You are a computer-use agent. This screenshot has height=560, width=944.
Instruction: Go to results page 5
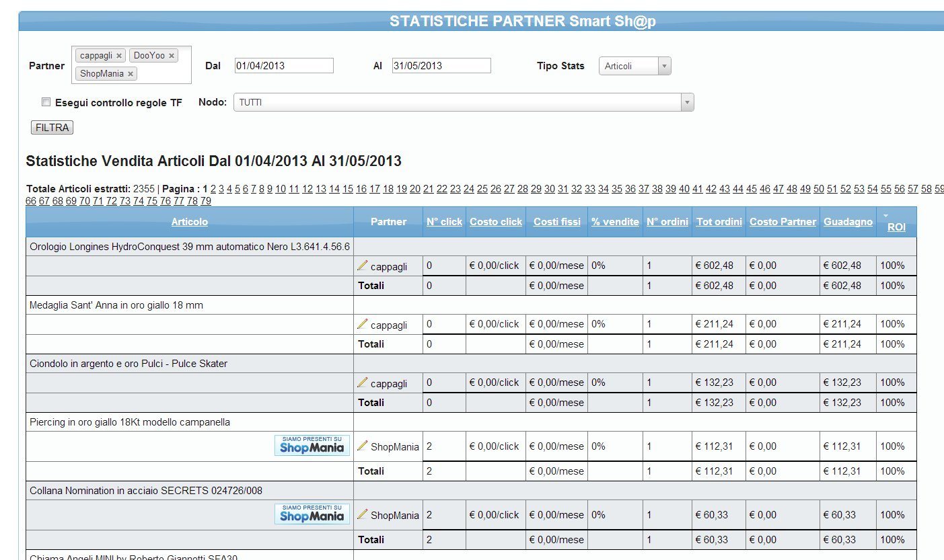pyautogui.click(x=238, y=189)
